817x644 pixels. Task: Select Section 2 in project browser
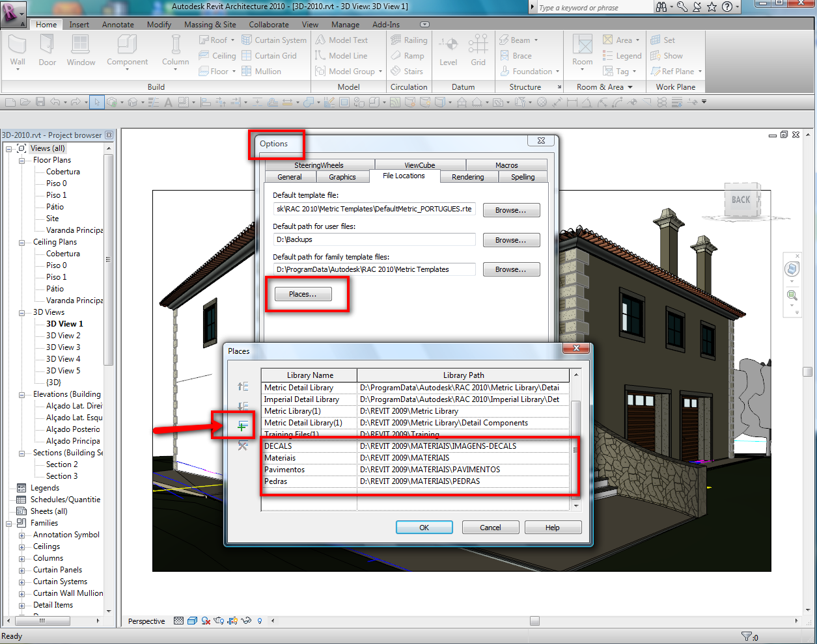pyautogui.click(x=62, y=464)
